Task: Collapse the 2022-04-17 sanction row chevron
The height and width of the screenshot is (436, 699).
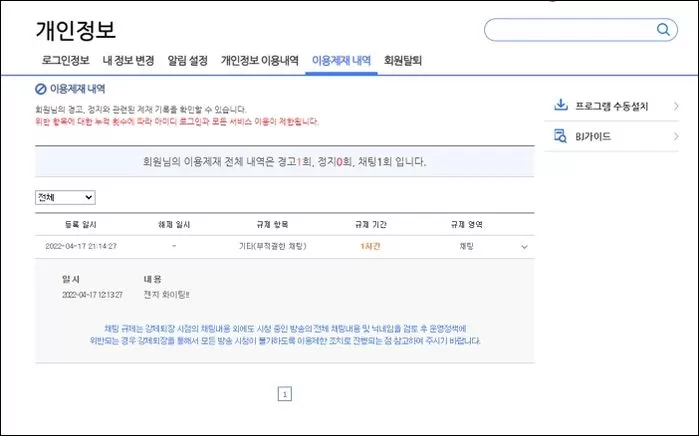Action: point(524,247)
